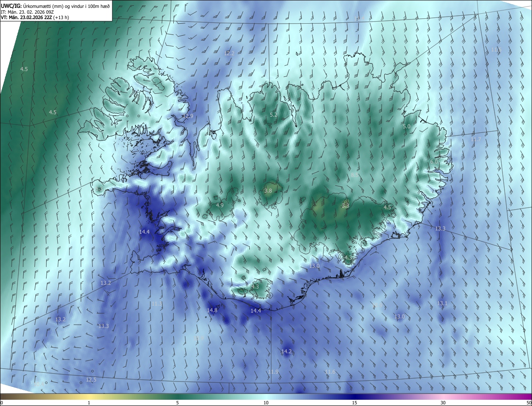This screenshot has height=406, width=532.
Task: Click the 1 tick on colour scale
Action: (x=89, y=403)
